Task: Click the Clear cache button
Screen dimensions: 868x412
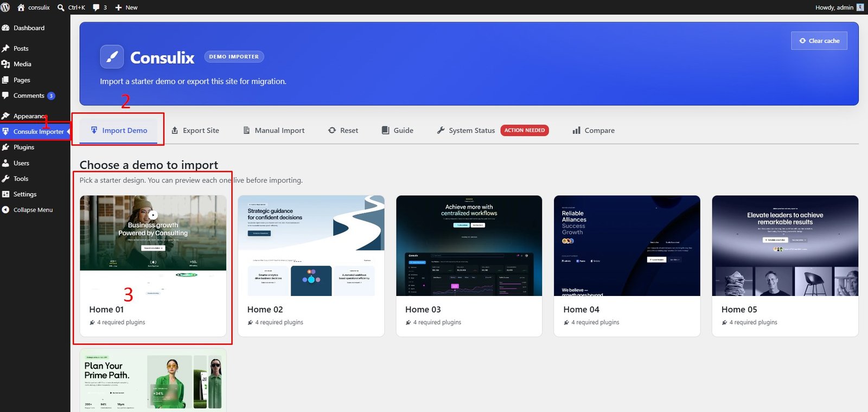Action: (819, 41)
